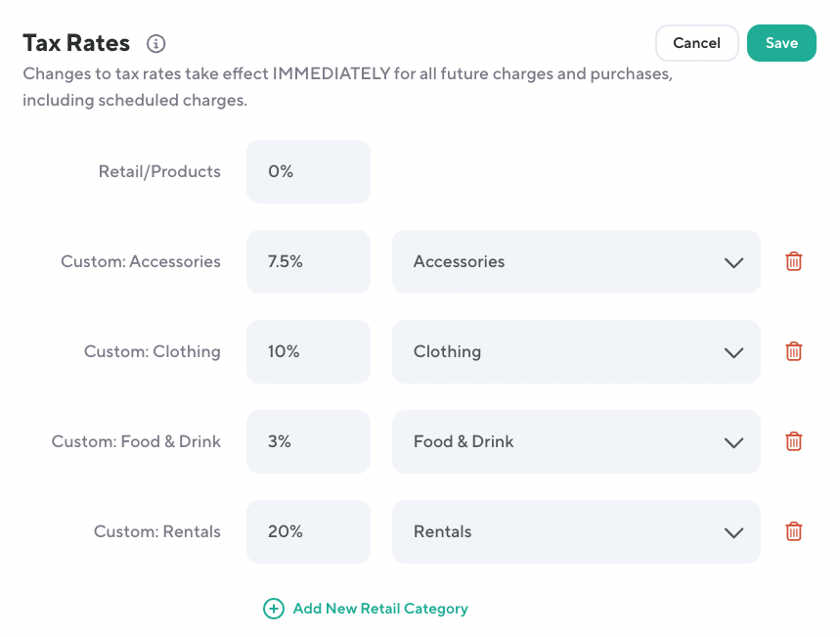The image size is (840, 637).
Task: Click the Custom: Rentals row label
Action: (x=157, y=531)
